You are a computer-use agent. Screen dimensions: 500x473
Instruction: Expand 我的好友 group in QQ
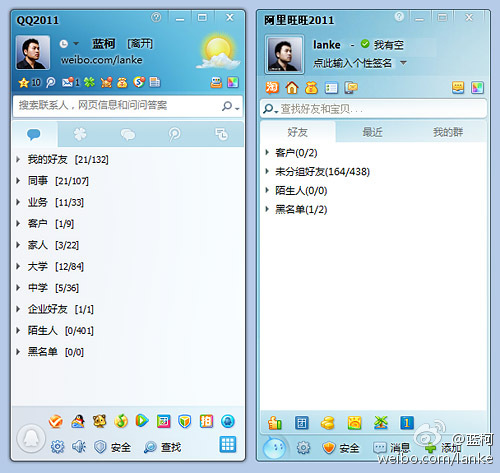point(18,159)
